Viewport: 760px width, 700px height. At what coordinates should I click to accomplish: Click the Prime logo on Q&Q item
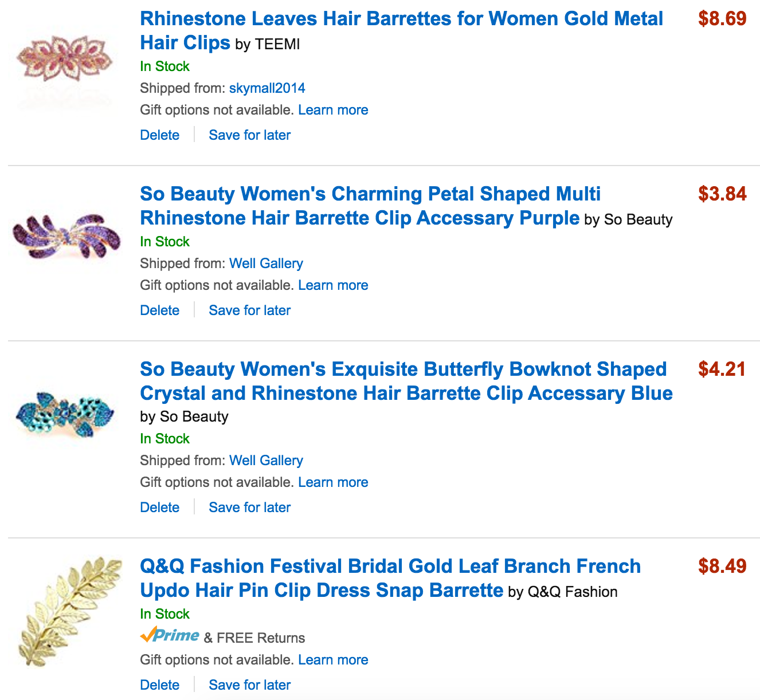[170, 636]
